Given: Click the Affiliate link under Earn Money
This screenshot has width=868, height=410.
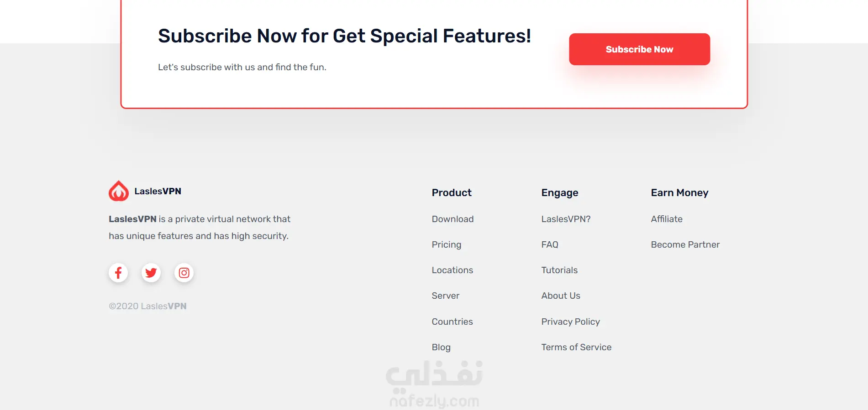Looking at the screenshot, I should [667, 219].
